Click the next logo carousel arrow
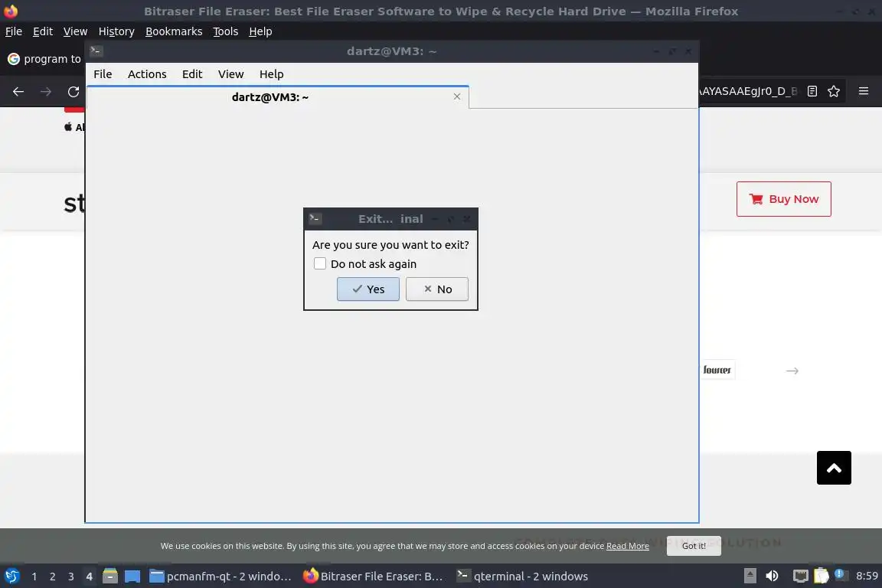The image size is (882, 588). [792, 371]
